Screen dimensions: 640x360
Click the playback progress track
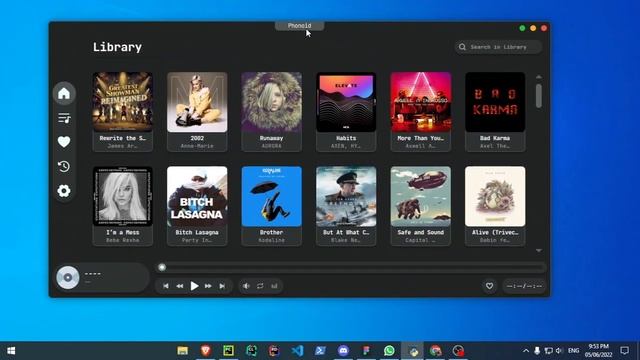point(351,267)
